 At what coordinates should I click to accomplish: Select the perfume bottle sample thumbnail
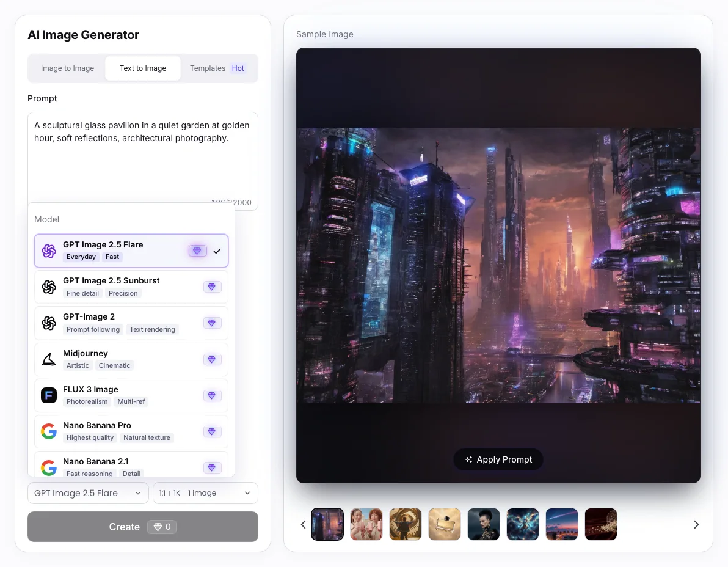(x=445, y=524)
